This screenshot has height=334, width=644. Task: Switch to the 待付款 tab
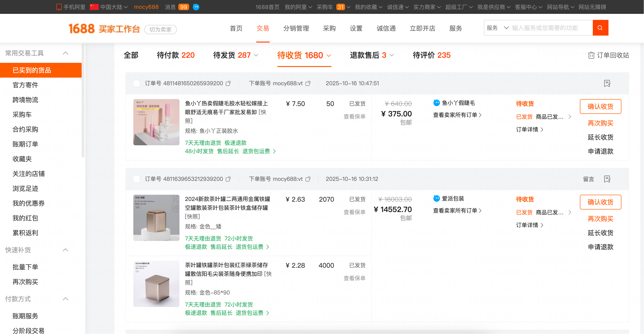click(x=176, y=55)
